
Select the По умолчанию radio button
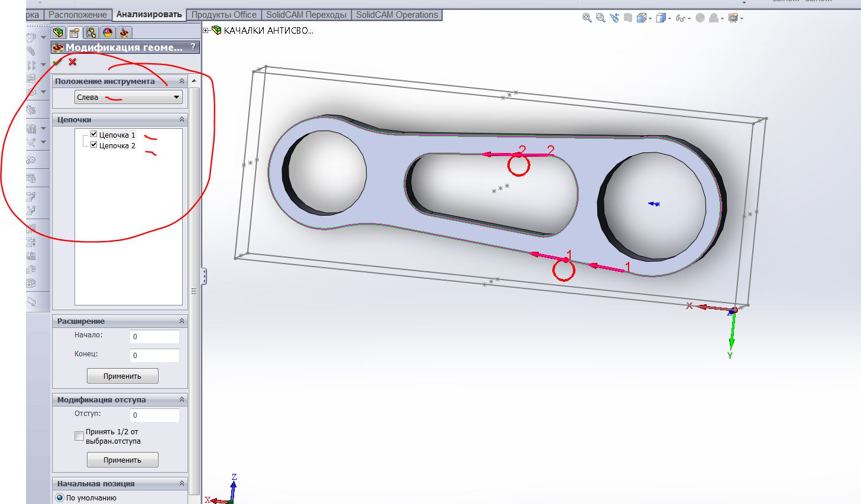tap(59, 498)
